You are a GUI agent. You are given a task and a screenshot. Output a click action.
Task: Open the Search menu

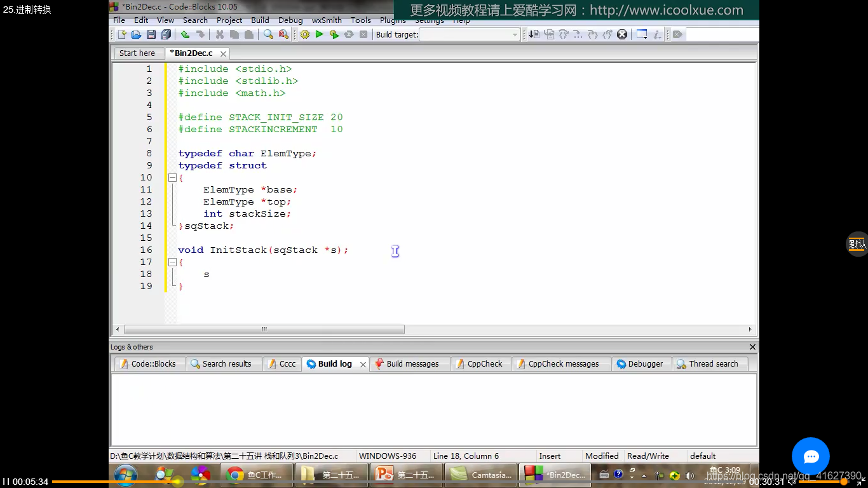[195, 20]
